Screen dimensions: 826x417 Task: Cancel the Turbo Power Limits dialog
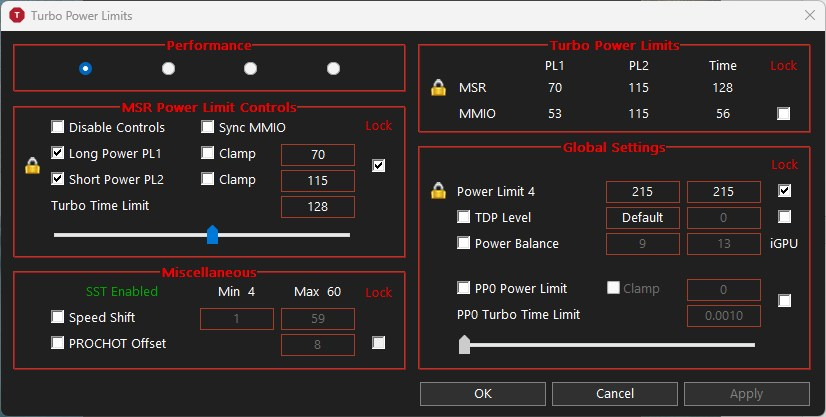(x=615, y=394)
